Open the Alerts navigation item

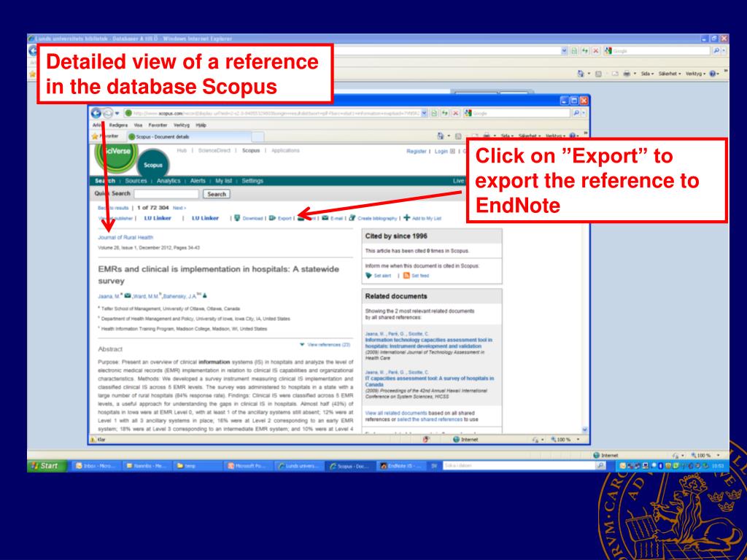198,181
